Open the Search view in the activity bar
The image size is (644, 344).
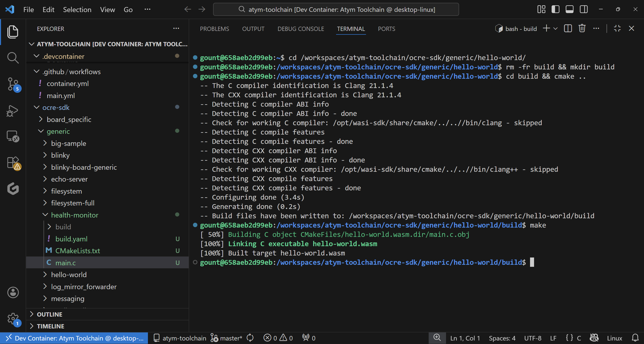point(13,57)
